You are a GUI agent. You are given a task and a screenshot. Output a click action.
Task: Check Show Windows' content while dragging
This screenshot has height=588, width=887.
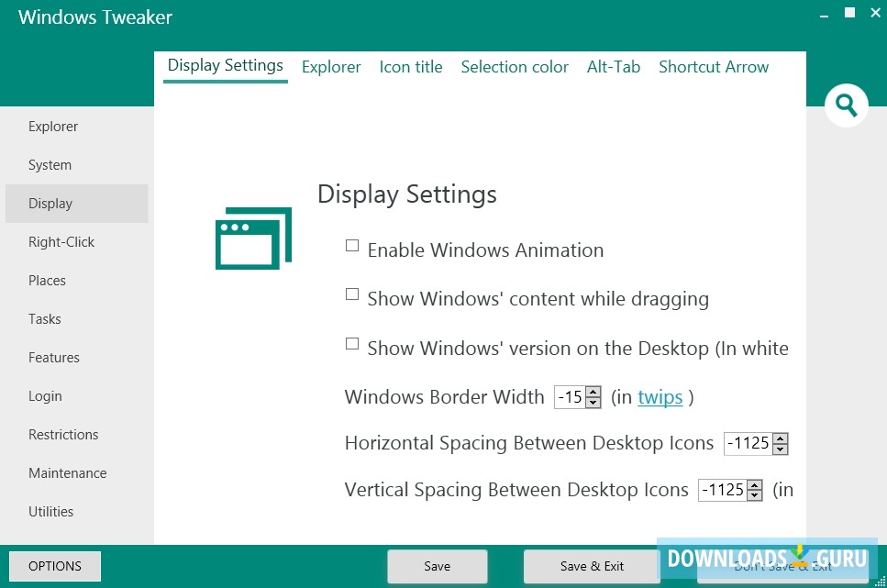[x=351, y=294]
